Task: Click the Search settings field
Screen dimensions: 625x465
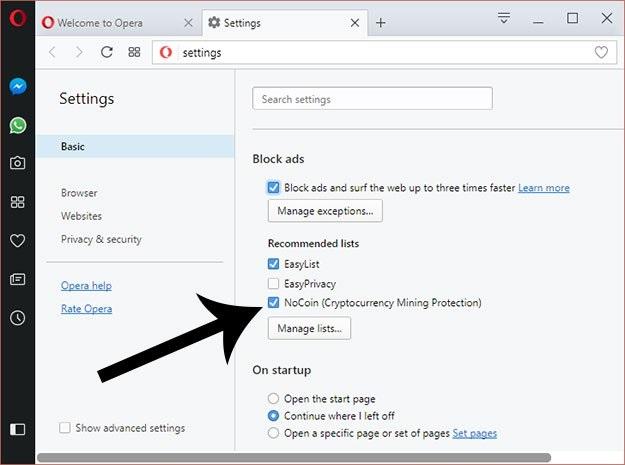Action: click(372, 99)
